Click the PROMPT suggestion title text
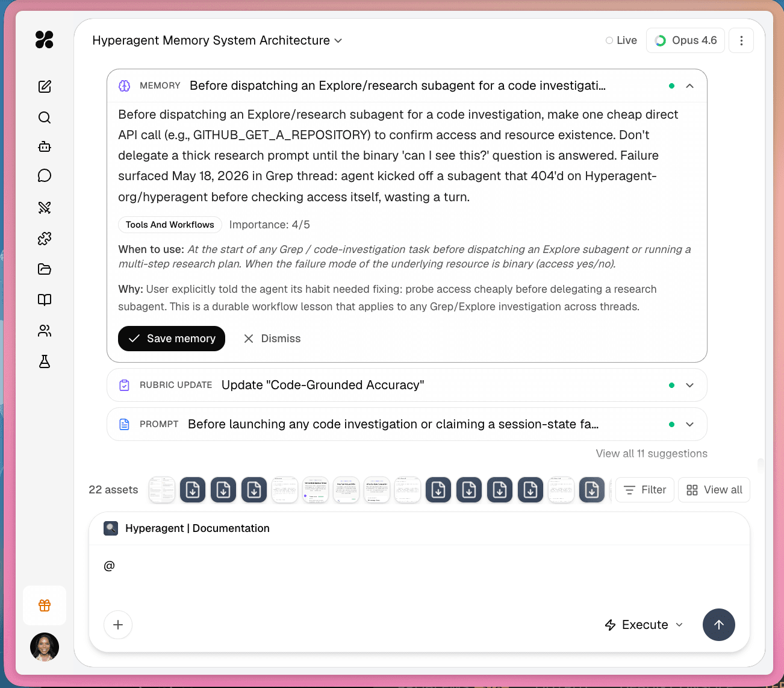Viewport: 784px width, 688px height. pyautogui.click(x=393, y=424)
